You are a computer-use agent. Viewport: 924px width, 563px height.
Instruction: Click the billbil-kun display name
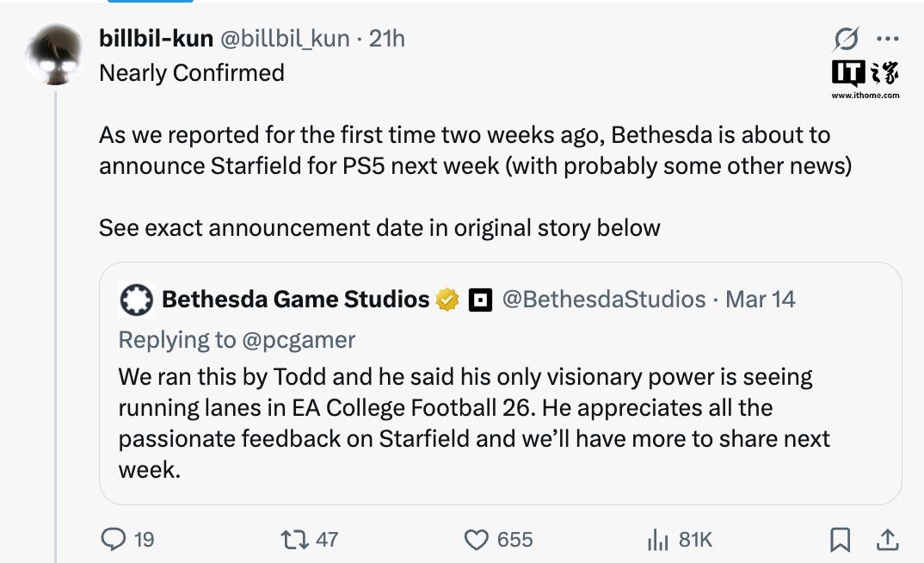point(157,39)
